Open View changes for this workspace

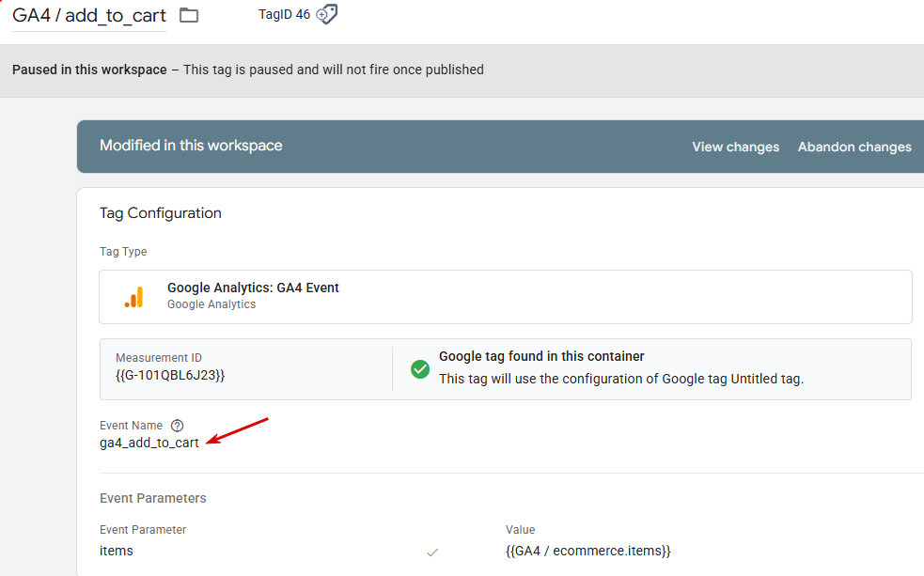tap(735, 147)
